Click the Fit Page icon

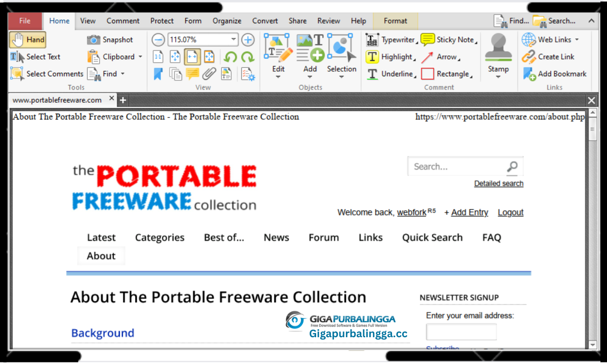point(175,57)
